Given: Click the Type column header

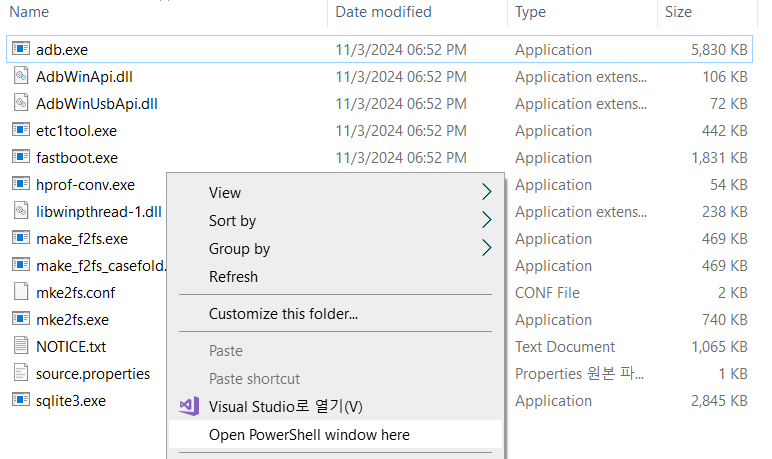Looking at the screenshot, I should pyautogui.click(x=530, y=12).
